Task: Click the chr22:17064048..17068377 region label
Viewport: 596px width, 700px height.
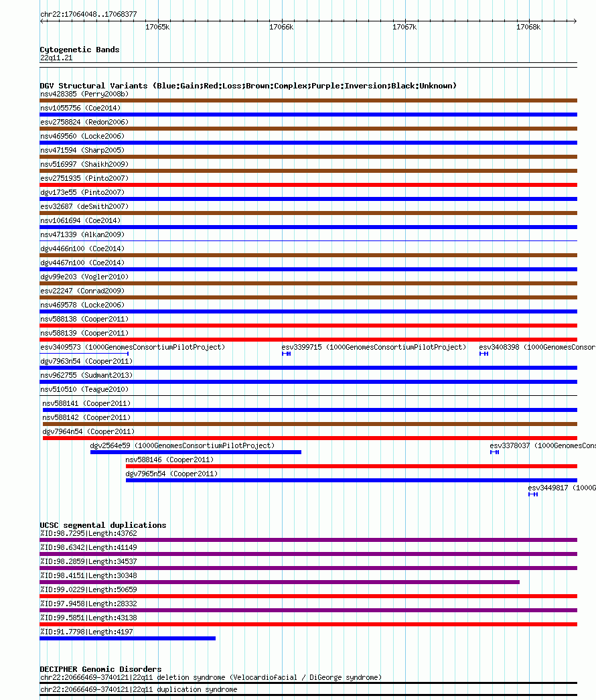Action: click(x=88, y=14)
